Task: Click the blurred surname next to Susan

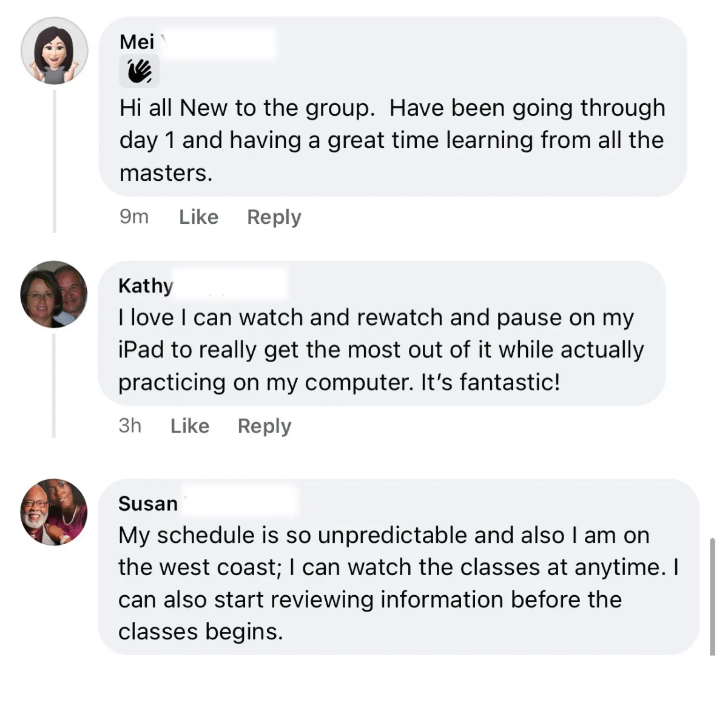Action: (241, 503)
